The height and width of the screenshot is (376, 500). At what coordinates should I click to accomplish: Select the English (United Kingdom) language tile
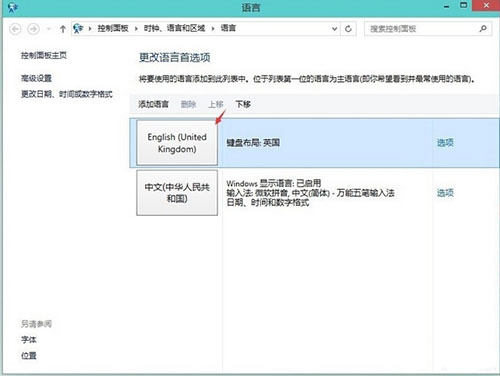[x=177, y=143]
